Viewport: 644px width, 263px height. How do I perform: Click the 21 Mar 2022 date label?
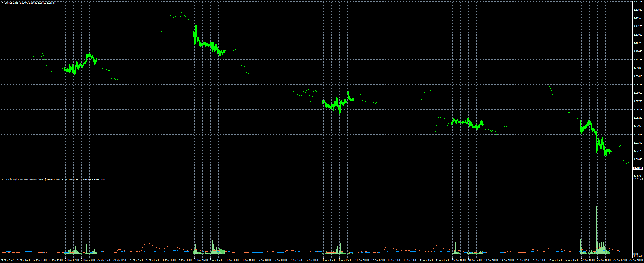pyautogui.click(x=7, y=260)
